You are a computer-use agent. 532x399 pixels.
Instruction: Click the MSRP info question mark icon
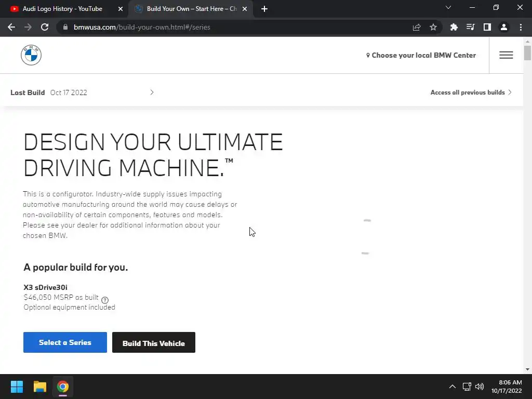pos(105,300)
